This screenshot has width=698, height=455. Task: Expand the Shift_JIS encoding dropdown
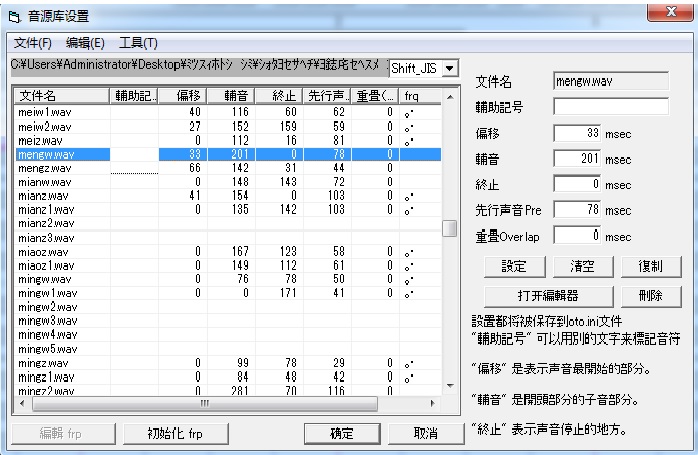pyautogui.click(x=450, y=69)
